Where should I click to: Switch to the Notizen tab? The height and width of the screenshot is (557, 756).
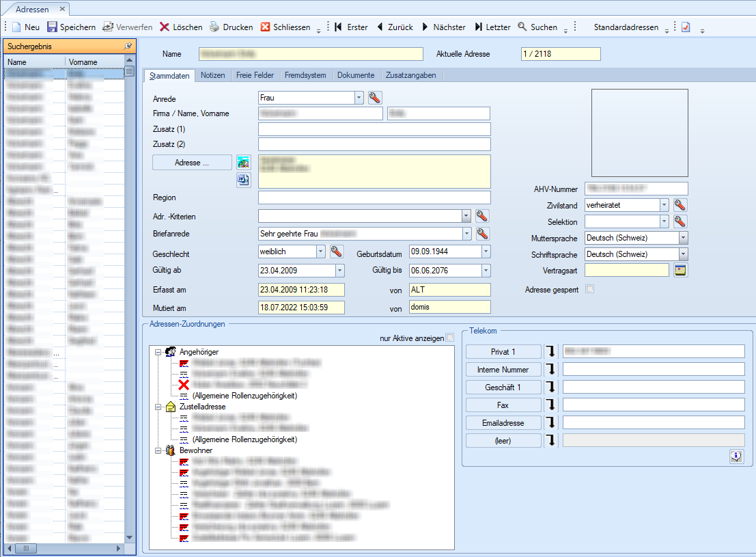pyautogui.click(x=213, y=75)
